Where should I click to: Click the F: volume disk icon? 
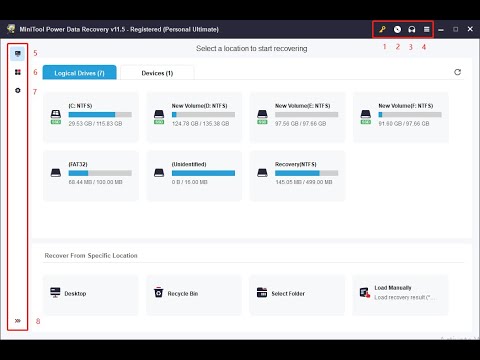point(366,117)
